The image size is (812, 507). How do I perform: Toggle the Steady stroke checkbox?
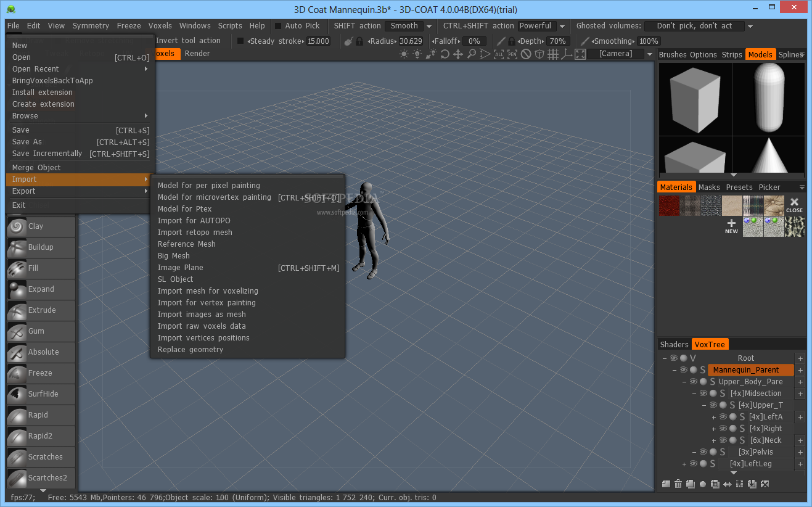[241, 41]
